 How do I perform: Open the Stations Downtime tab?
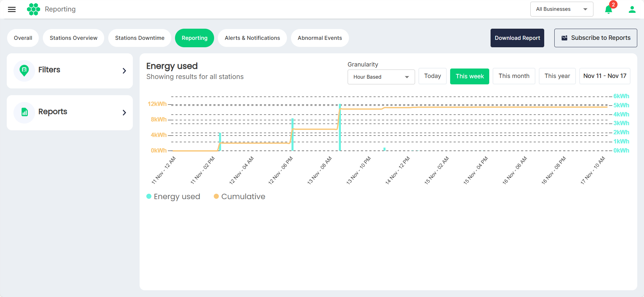(x=140, y=38)
